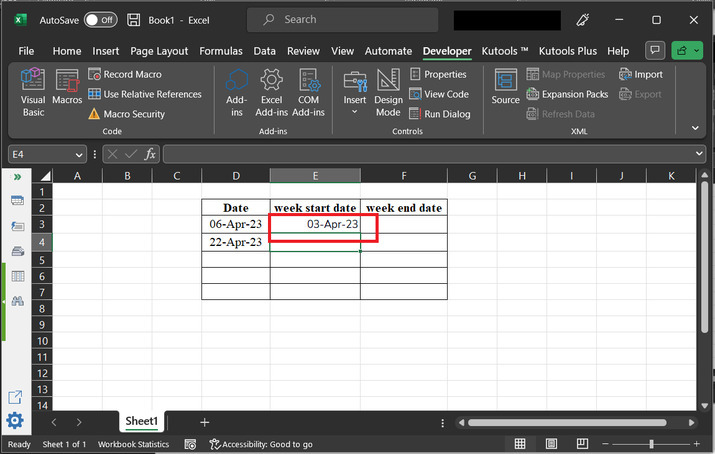Click the zoom slider

click(651, 444)
